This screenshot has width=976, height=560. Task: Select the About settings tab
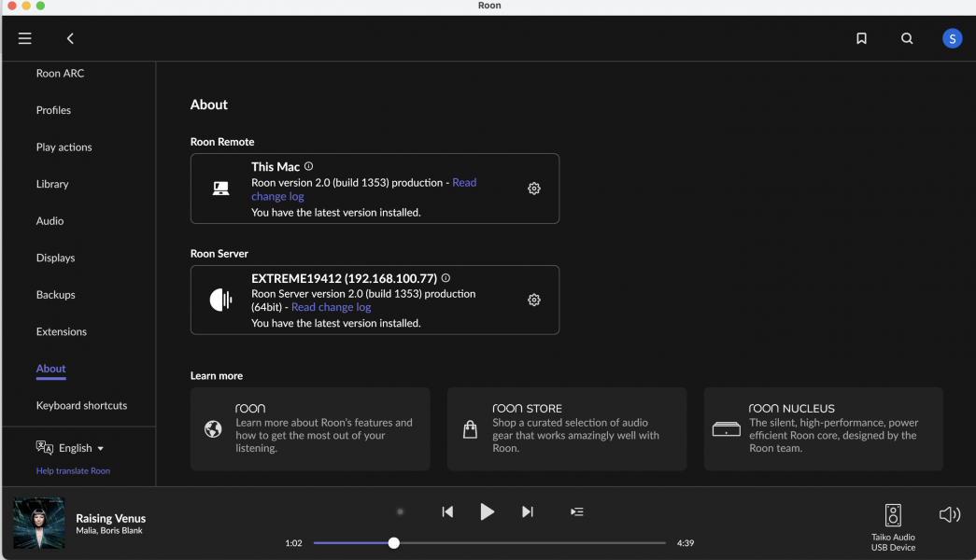pos(51,369)
